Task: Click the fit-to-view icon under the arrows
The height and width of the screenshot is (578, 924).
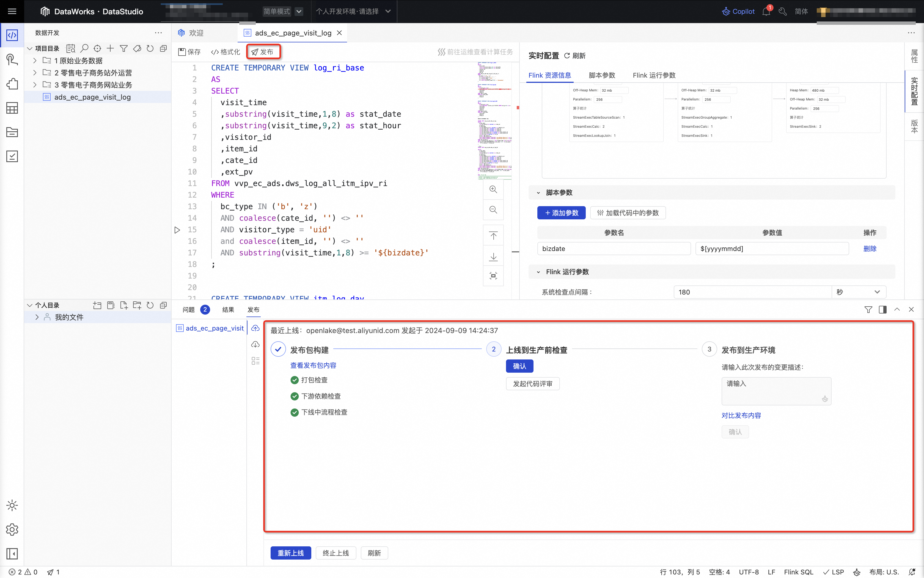Action: (x=493, y=276)
